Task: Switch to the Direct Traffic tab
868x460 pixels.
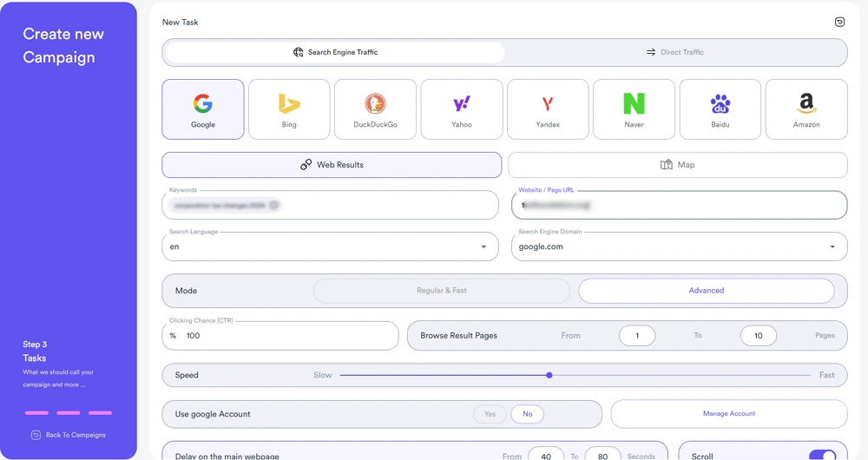Action: click(675, 52)
